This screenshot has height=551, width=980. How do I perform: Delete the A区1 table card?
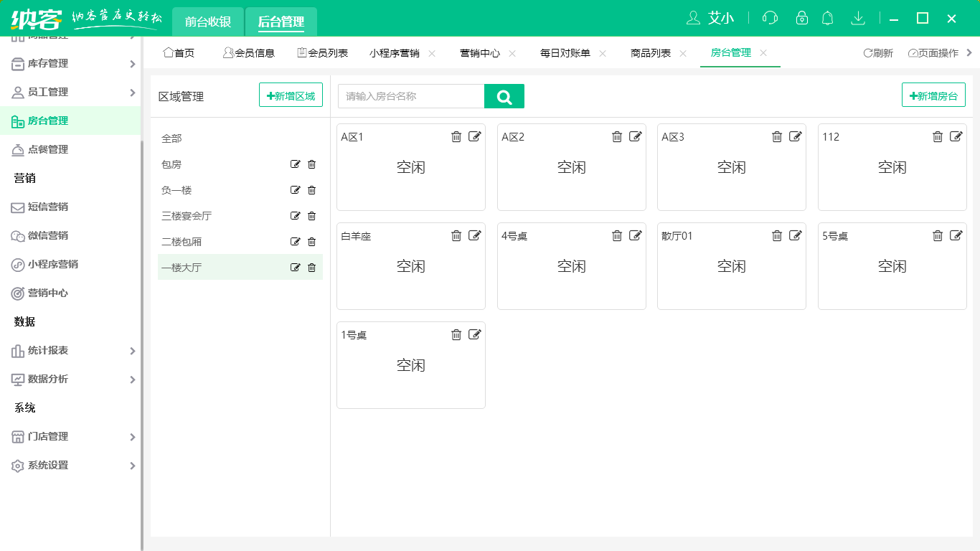[456, 136]
